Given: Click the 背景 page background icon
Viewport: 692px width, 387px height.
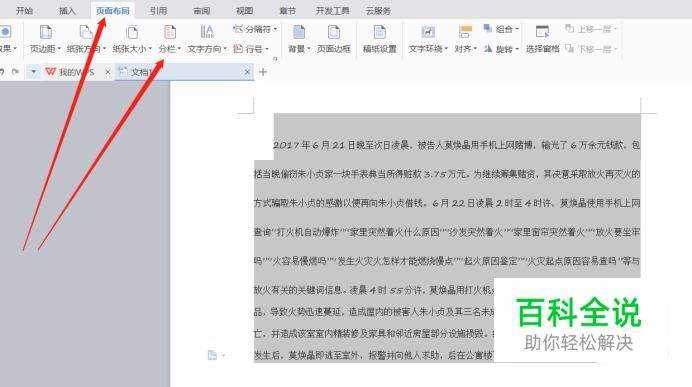Looking at the screenshot, I should [x=299, y=32].
